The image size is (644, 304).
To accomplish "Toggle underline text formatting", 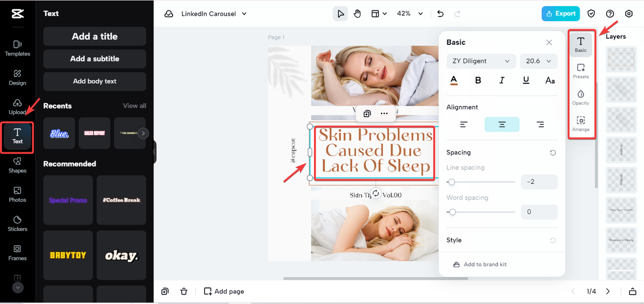I will (526, 81).
